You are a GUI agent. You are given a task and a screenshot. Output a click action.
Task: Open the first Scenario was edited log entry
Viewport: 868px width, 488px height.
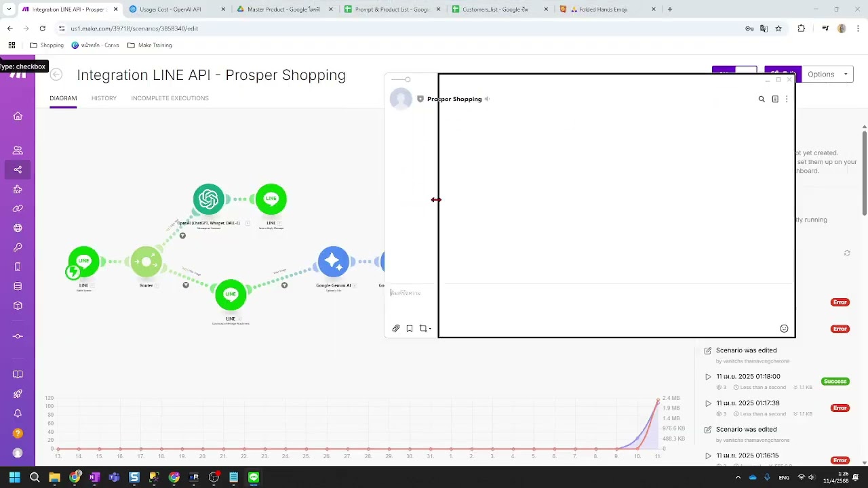[746, 350]
